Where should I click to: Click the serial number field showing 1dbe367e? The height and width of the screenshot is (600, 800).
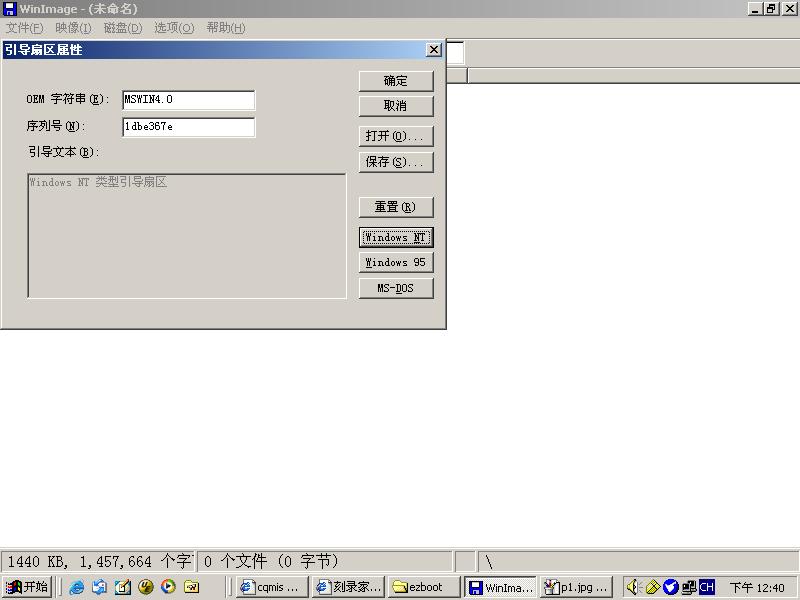coord(189,127)
